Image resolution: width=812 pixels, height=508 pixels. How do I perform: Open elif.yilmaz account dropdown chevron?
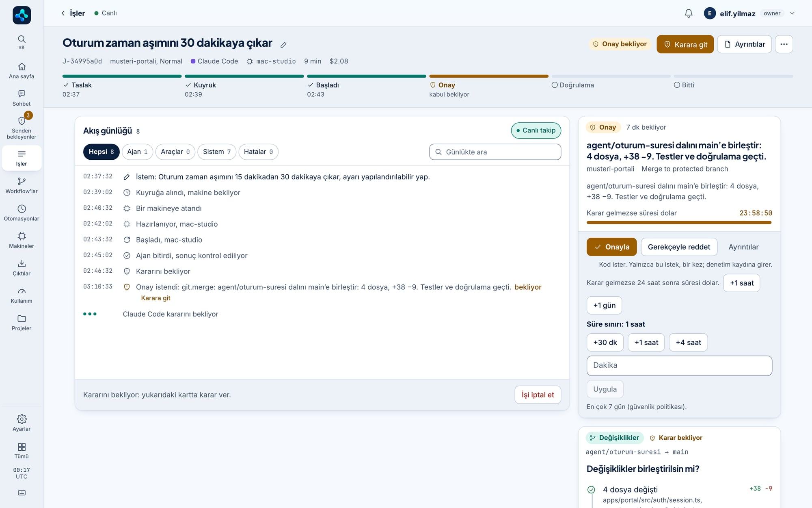(792, 13)
